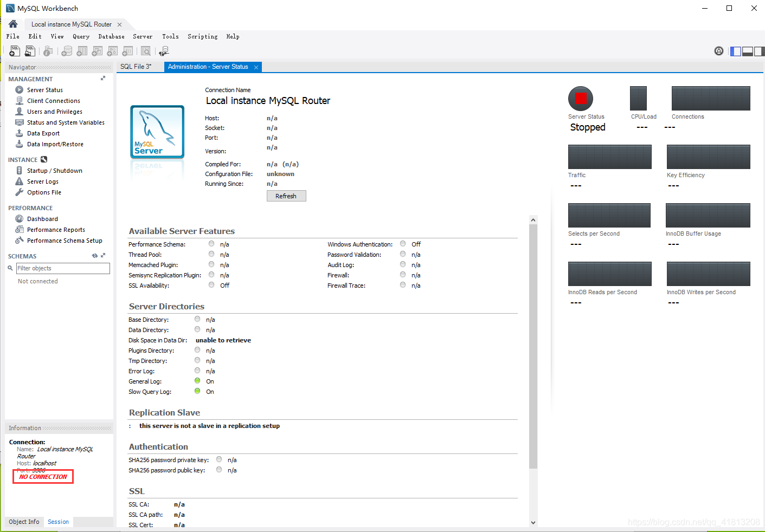Open the Edit menu

(35, 36)
